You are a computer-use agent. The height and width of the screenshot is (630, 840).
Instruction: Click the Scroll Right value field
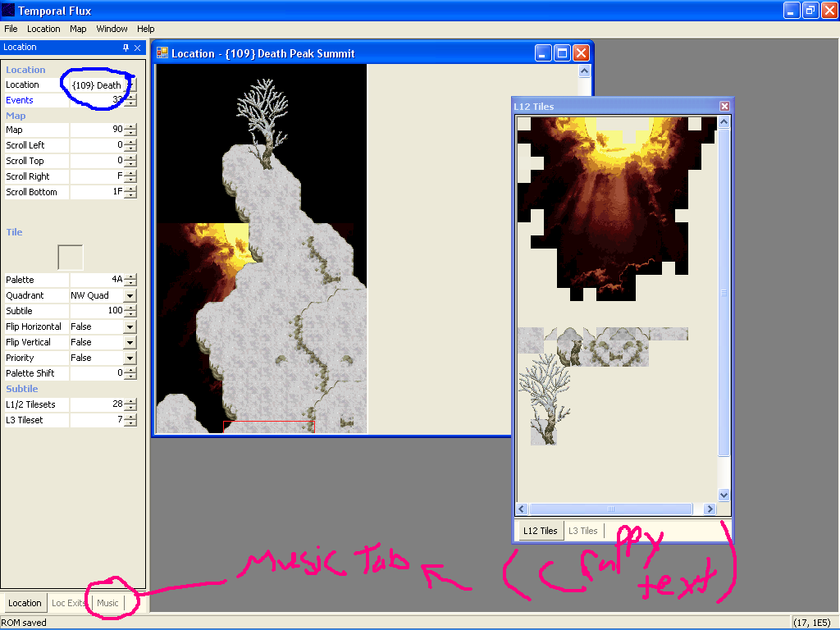[97, 176]
